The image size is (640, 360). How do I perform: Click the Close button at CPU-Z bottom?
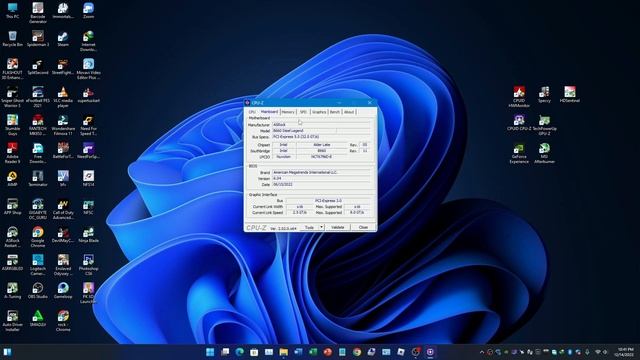pyautogui.click(x=363, y=227)
